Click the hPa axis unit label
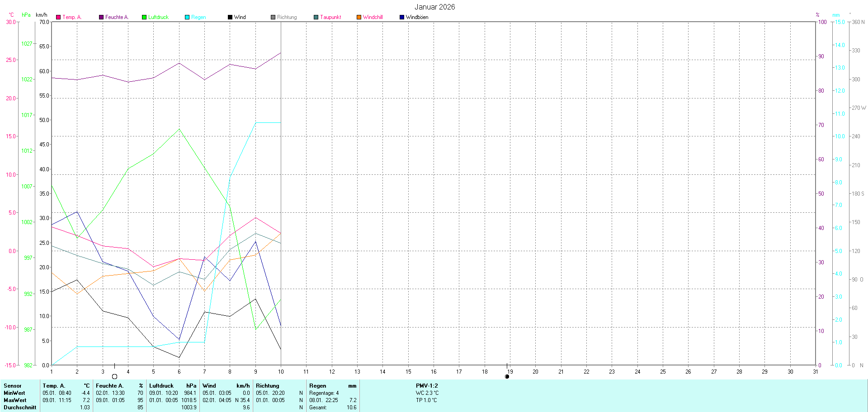Screen dimensions: 868x412 [26, 15]
